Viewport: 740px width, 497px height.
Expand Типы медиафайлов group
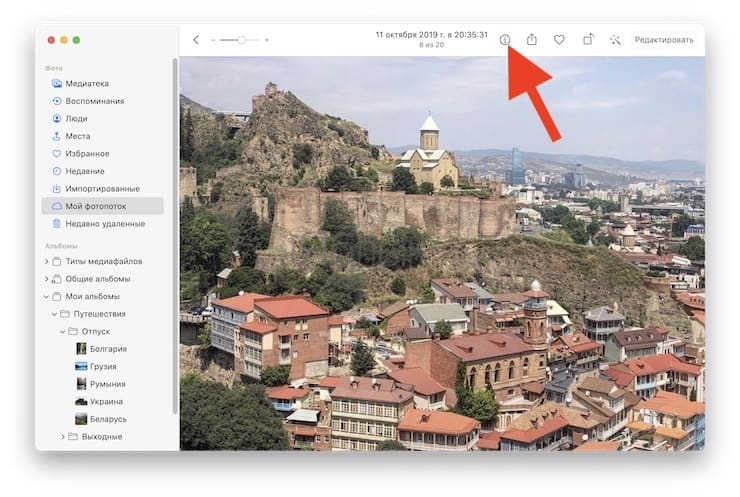pos(46,261)
